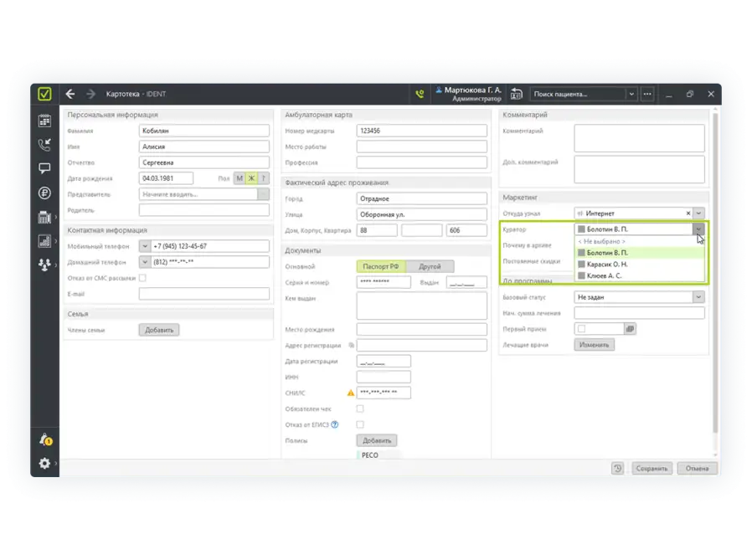Image resolution: width=752 pixels, height=560 pixels.
Task: Click the back arrow in title bar
Action: pos(70,95)
